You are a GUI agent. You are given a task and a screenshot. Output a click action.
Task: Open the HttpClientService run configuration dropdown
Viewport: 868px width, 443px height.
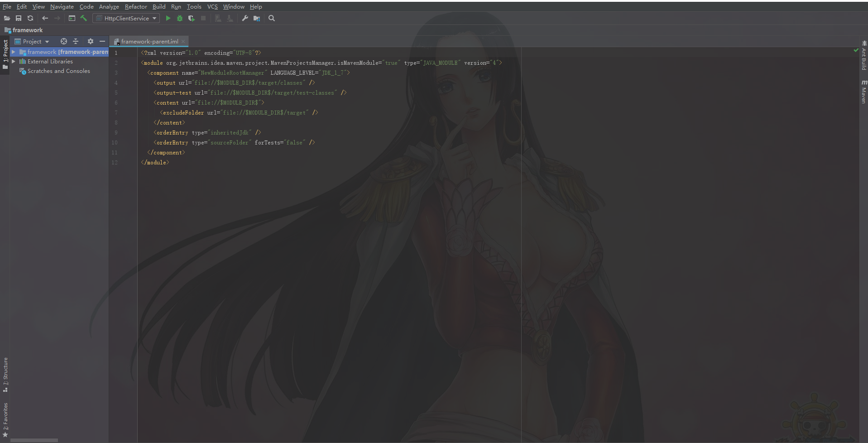(154, 18)
